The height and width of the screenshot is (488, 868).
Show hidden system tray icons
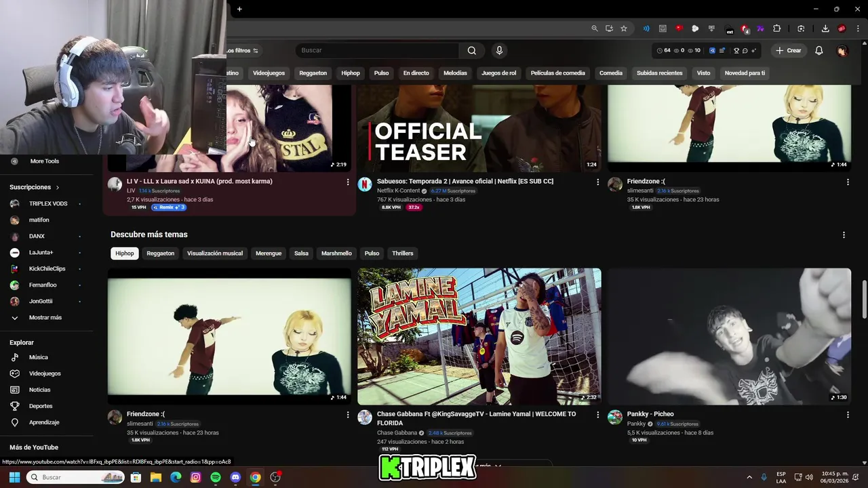click(749, 477)
